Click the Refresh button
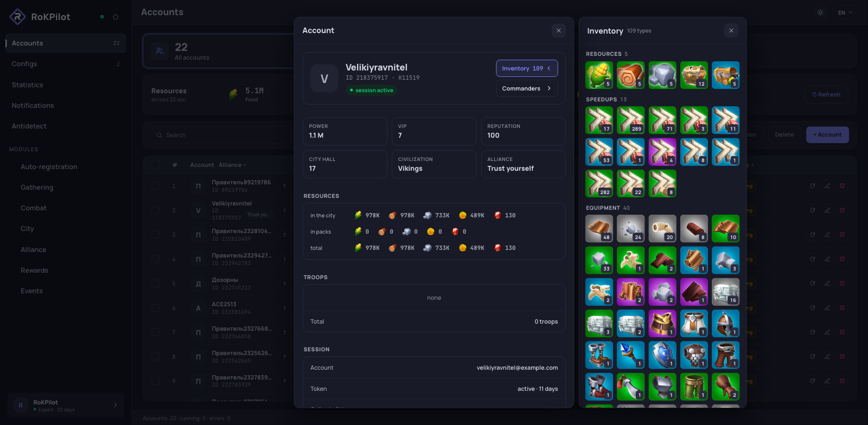The width and height of the screenshot is (868, 425). click(826, 94)
